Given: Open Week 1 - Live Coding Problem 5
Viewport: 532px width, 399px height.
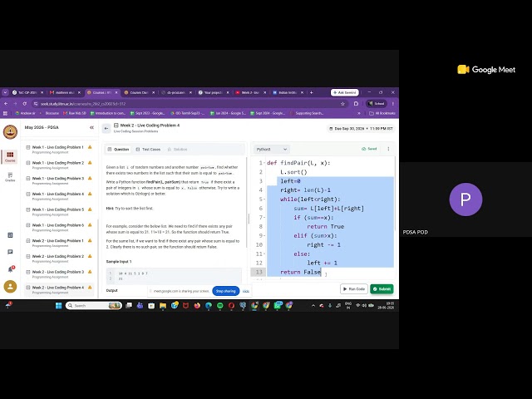Looking at the screenshot, I should tap(58, 212).
